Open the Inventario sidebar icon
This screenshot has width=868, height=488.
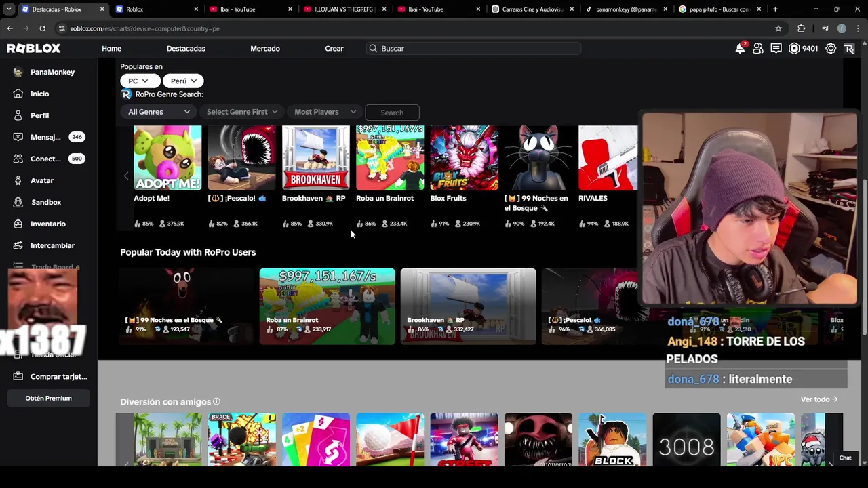pyautogui.click(x=18, y=224)
